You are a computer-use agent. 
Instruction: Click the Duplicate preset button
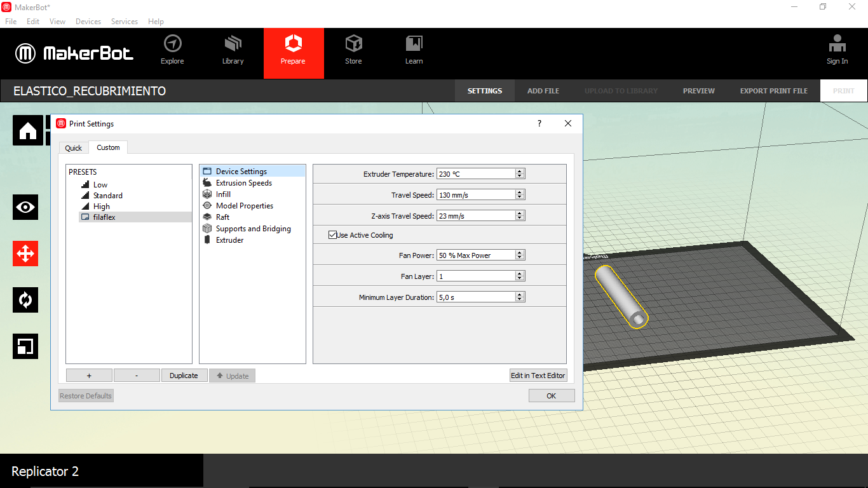184,376
